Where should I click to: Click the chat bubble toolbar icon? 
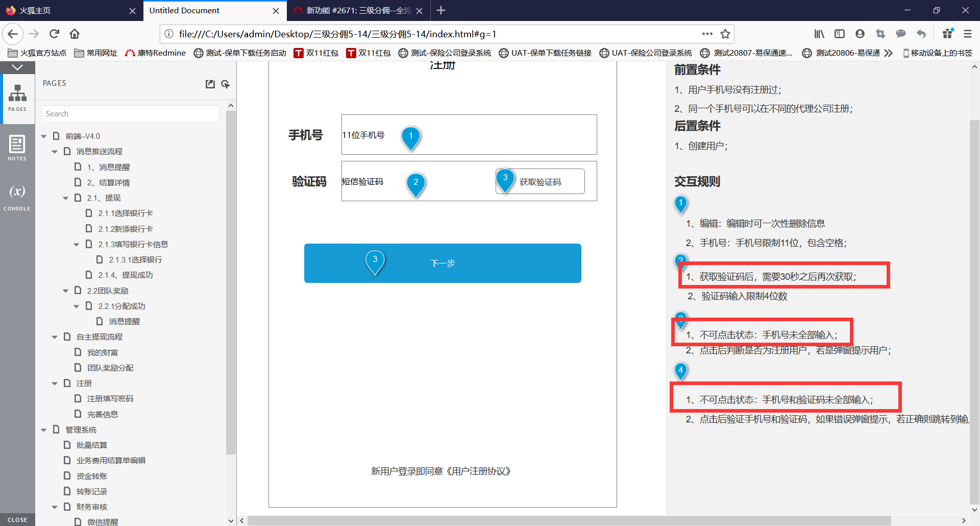tap(901, 34)
